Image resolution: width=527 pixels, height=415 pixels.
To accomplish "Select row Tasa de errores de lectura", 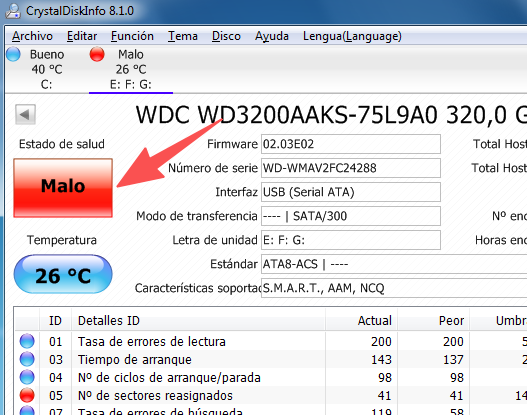I will point(271,341).
